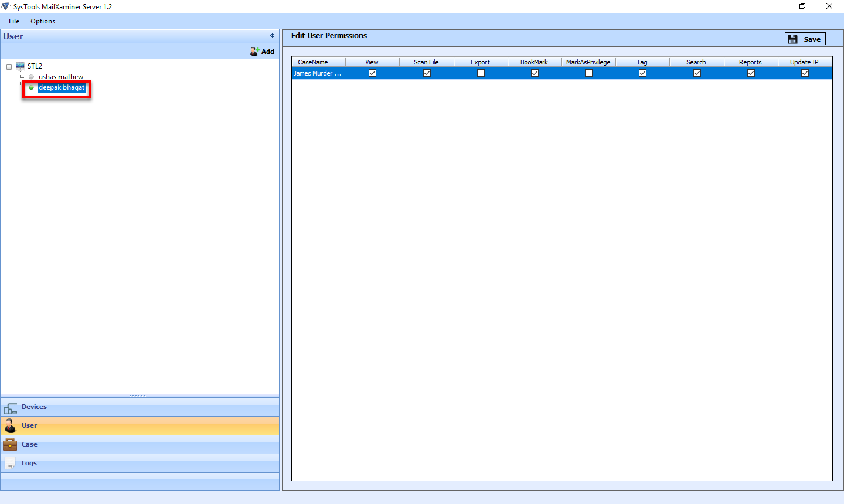Open the File menu
The width and height of the screenshot is (844, 504).
[x=14, y=21]
